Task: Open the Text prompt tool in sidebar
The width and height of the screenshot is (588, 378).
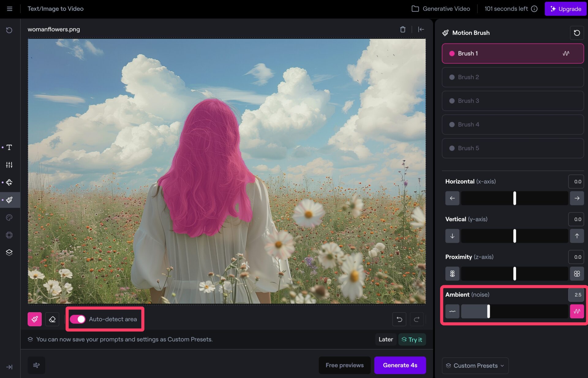Action: pyautogui.click(x=9, y=148)
